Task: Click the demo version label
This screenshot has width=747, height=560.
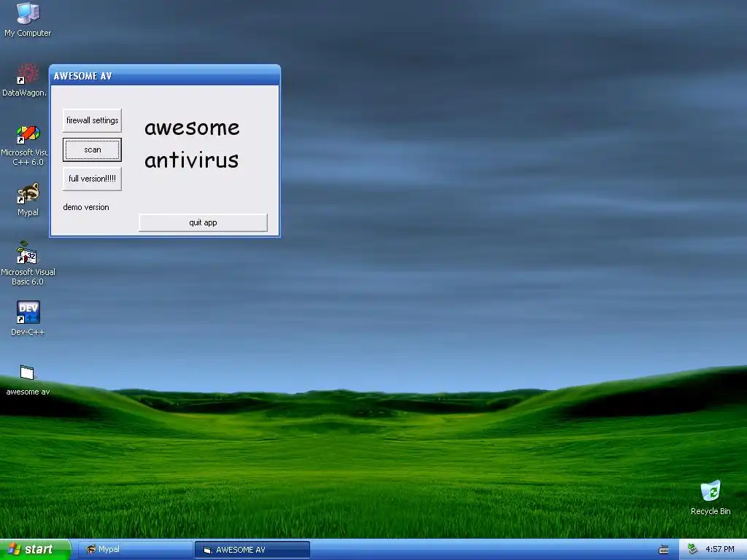Action: pyautogui.click(x=86, y=207)
